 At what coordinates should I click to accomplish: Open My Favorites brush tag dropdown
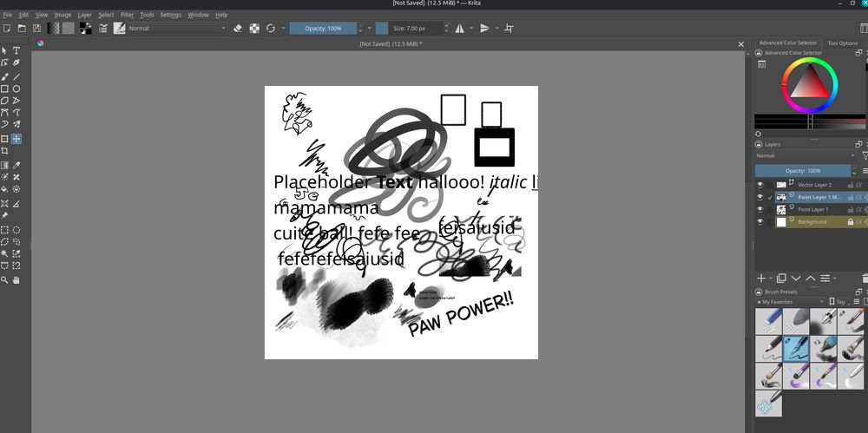coord(790,302)
